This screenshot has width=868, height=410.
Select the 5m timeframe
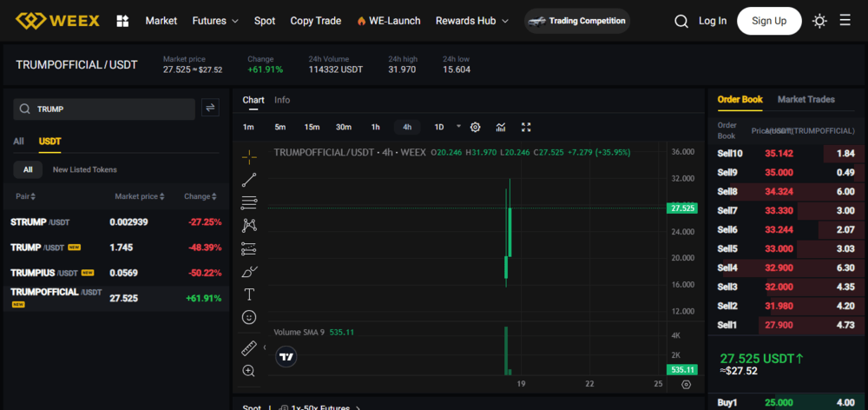pos(280,128)
